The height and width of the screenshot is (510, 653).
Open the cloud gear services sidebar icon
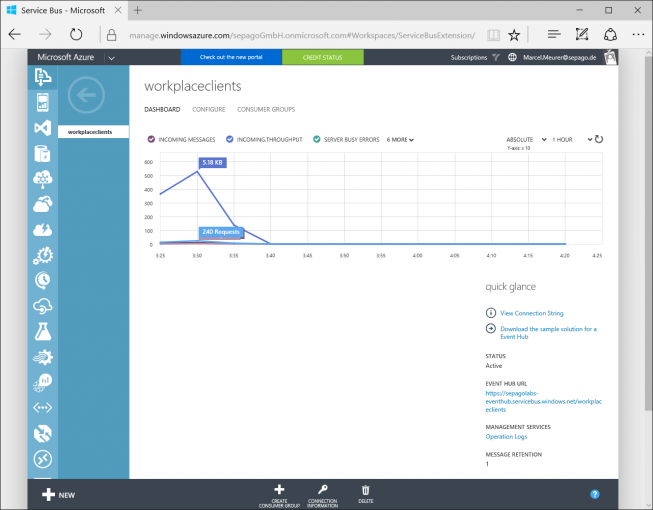click(x=42, y=179)
